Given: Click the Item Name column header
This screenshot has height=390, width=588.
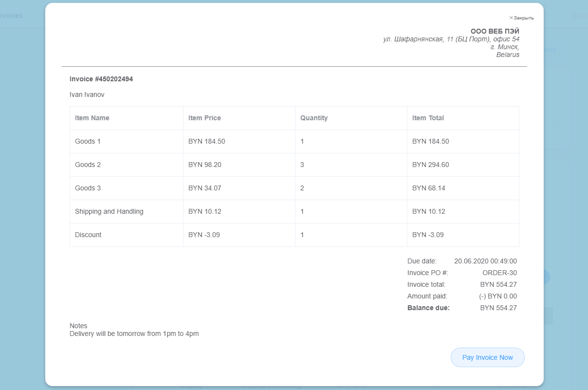Looking at the screenshot, I should 92,118.
